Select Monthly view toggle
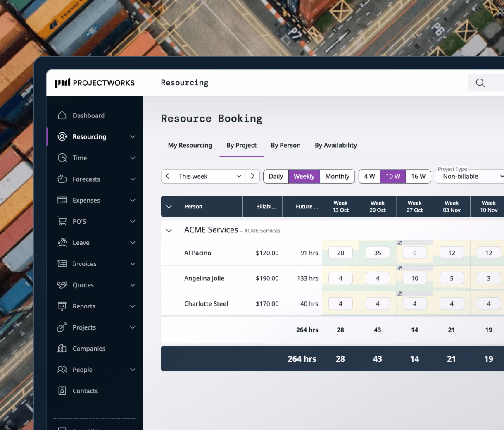This screenshot has height=430, width=504. [337, 176]
